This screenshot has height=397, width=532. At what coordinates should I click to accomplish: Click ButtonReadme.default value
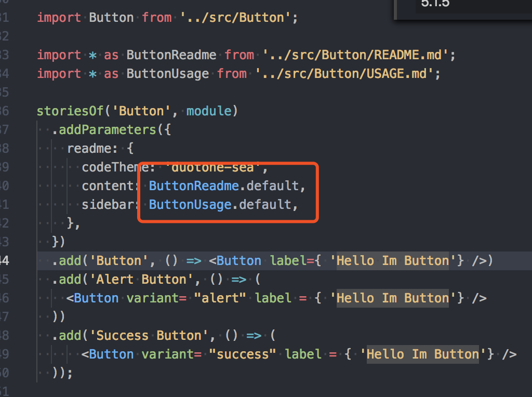point(224,186)
